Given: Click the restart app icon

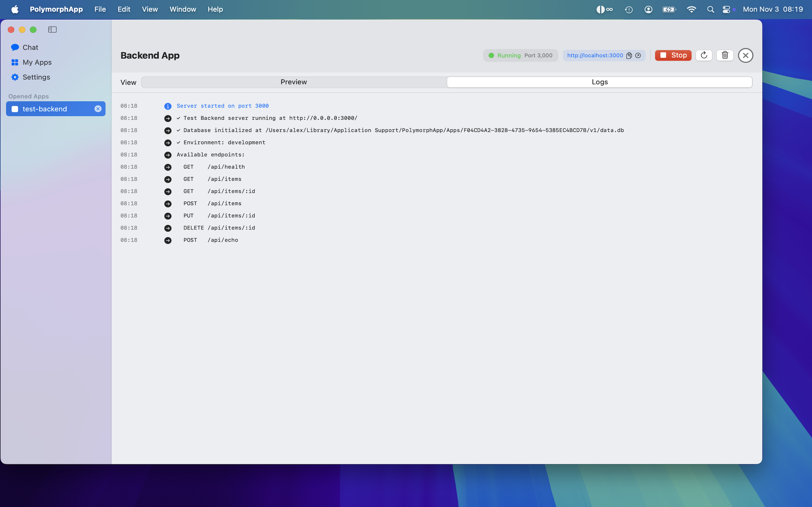Looking at the screenshot, I should 704,55.
